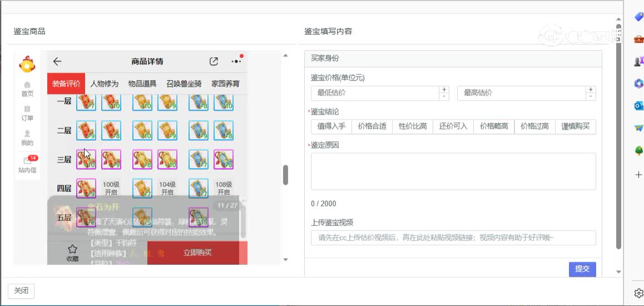Click the 100级开启 locked slot in 四层
Viewport: 644px width, 306px height.
coord(111,189)
